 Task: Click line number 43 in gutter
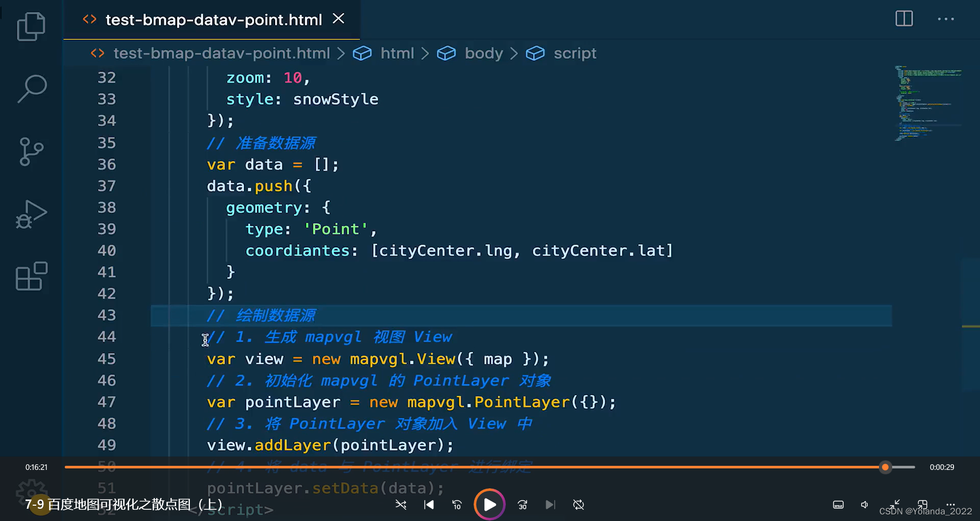coord(107,315)
